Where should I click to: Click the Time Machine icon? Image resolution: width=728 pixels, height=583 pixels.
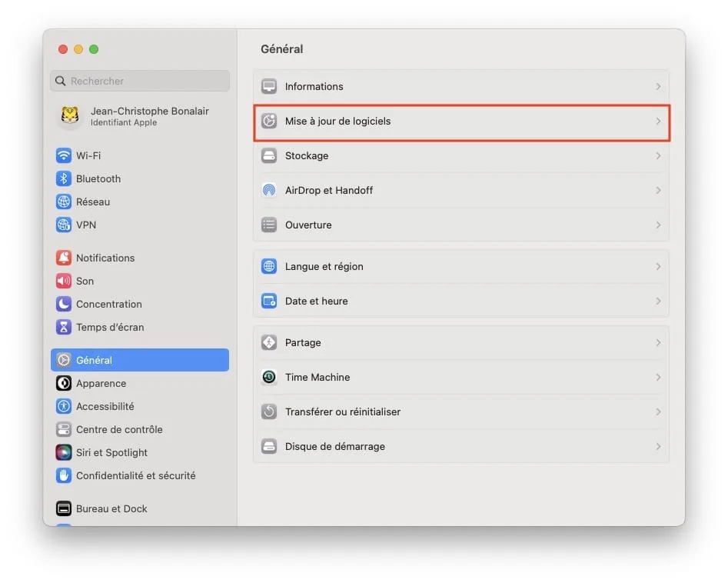pos(268,377)
